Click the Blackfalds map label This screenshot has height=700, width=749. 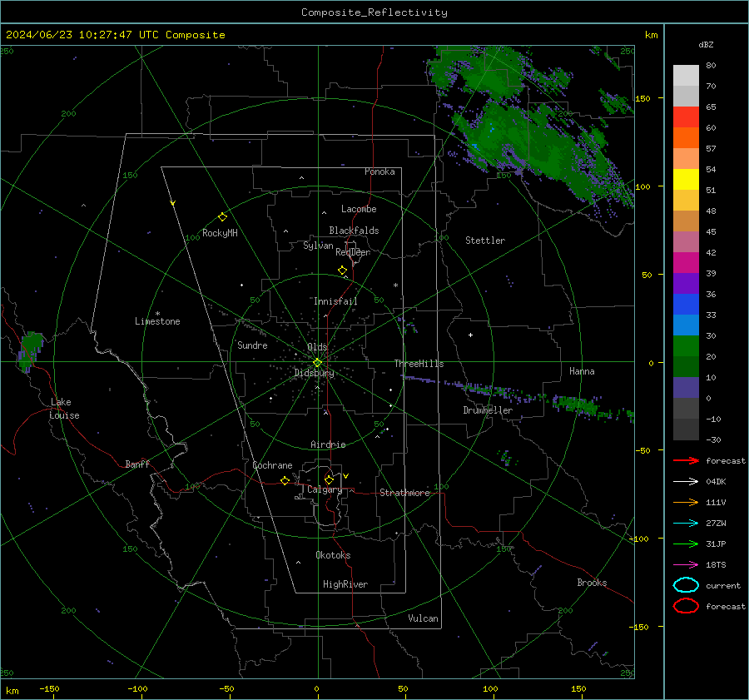[354, 231]
